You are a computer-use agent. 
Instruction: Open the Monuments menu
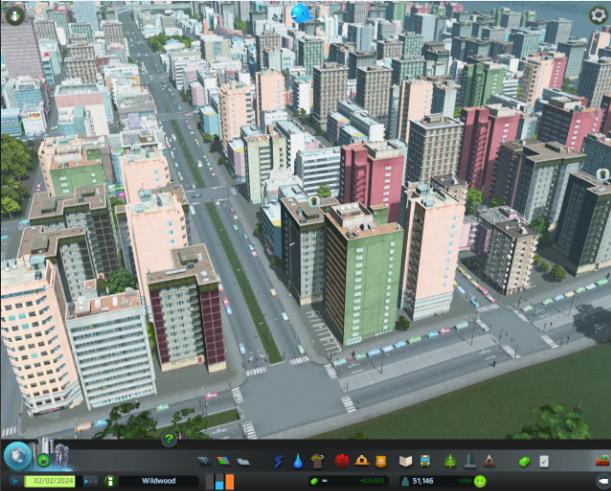[x=489, y=461]
